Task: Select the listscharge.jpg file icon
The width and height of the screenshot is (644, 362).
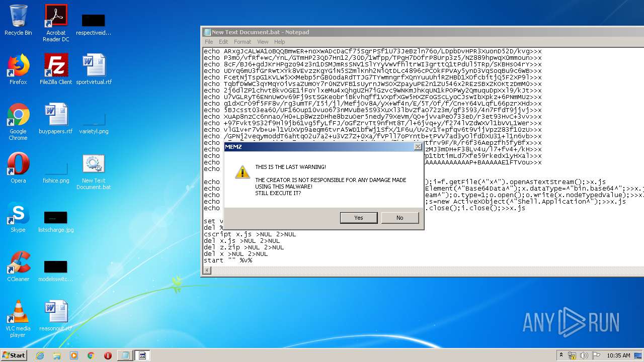Action: (x=56, y=222)
